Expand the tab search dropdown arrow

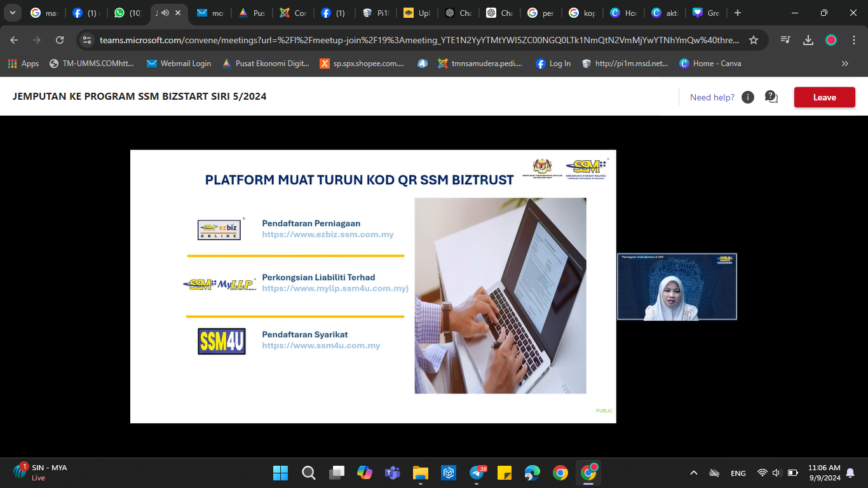pos(12,13)
